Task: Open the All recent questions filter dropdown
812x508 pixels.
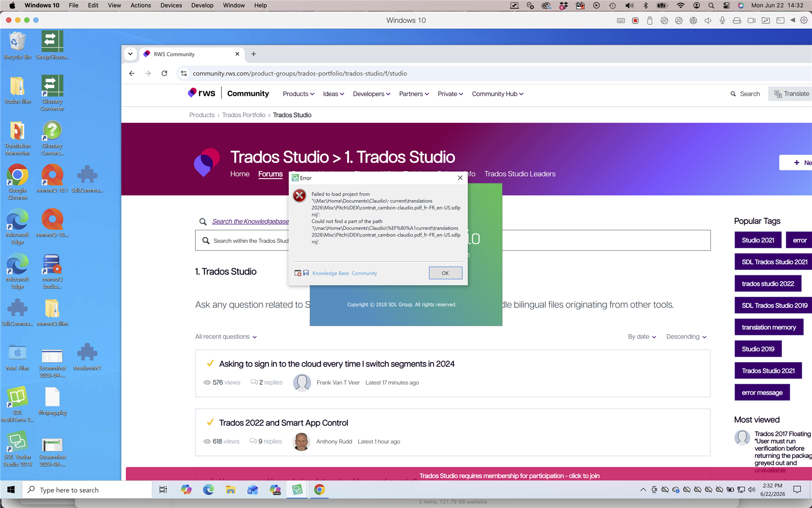Action: (226, 337)
